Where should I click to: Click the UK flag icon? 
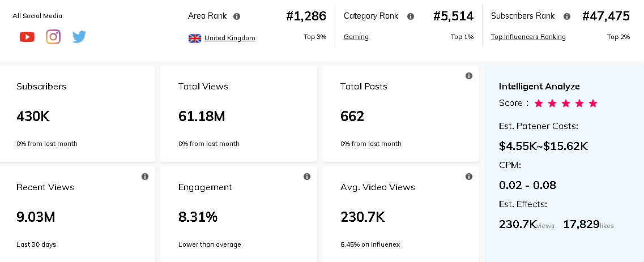195,38
